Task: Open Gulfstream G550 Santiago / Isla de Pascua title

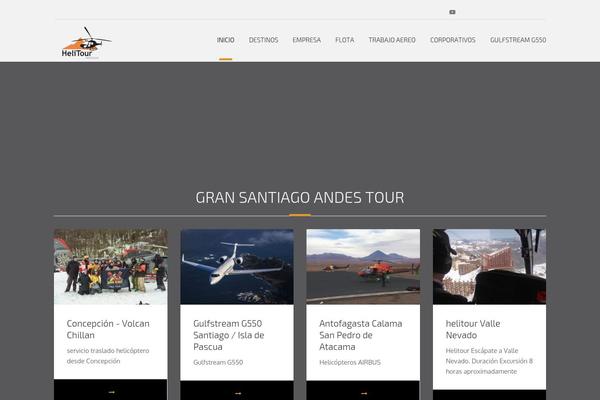Action: tap(229, 335)
